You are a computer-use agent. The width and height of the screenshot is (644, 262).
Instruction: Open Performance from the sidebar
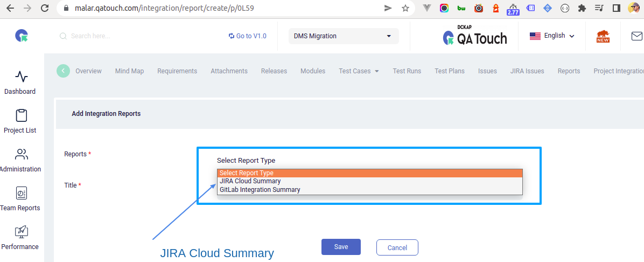point(20,238)
